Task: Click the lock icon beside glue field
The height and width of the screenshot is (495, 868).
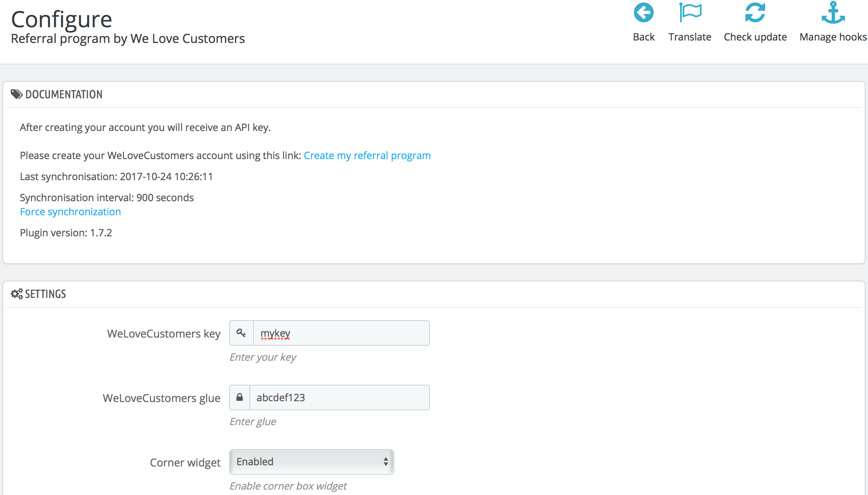Action: [x=240, y=397]
